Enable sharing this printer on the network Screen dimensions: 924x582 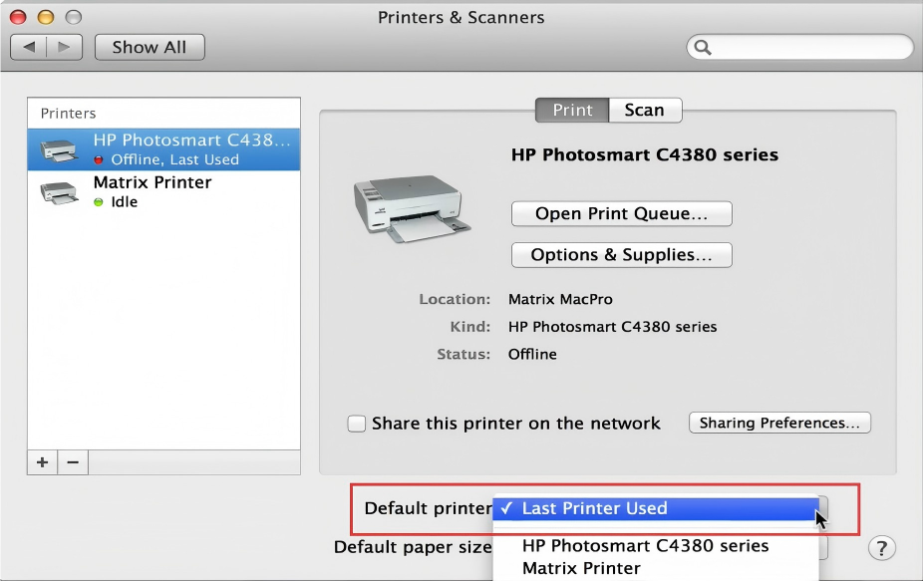coord(356,424)
